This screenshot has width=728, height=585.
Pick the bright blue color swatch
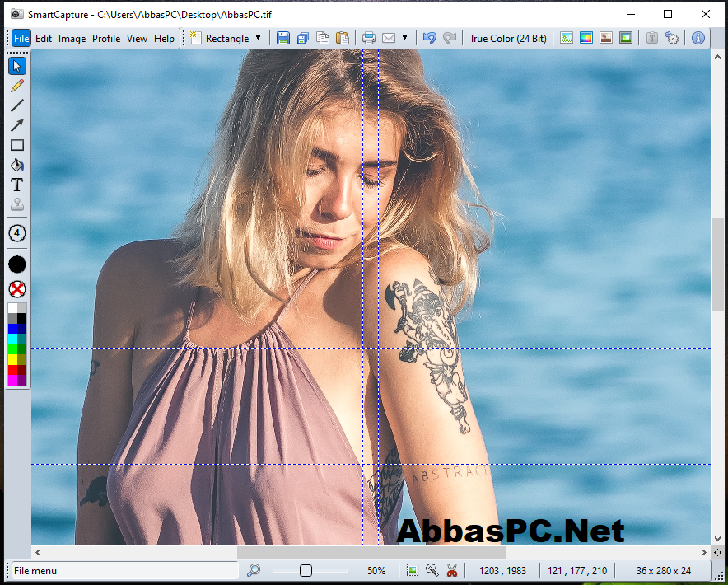[12, 329]
